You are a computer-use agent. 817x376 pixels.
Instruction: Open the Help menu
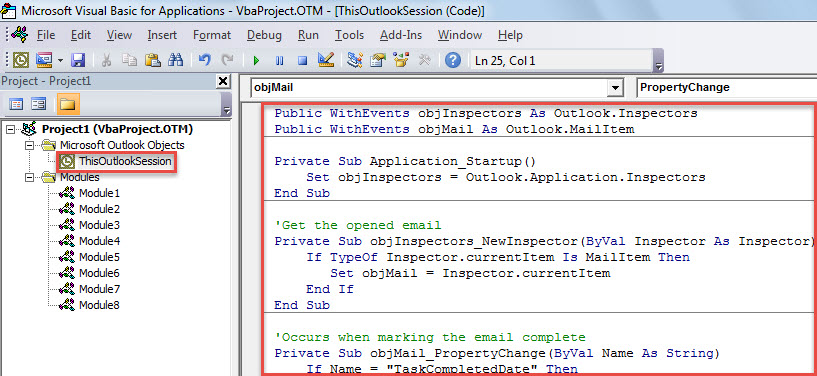[510, 35]
